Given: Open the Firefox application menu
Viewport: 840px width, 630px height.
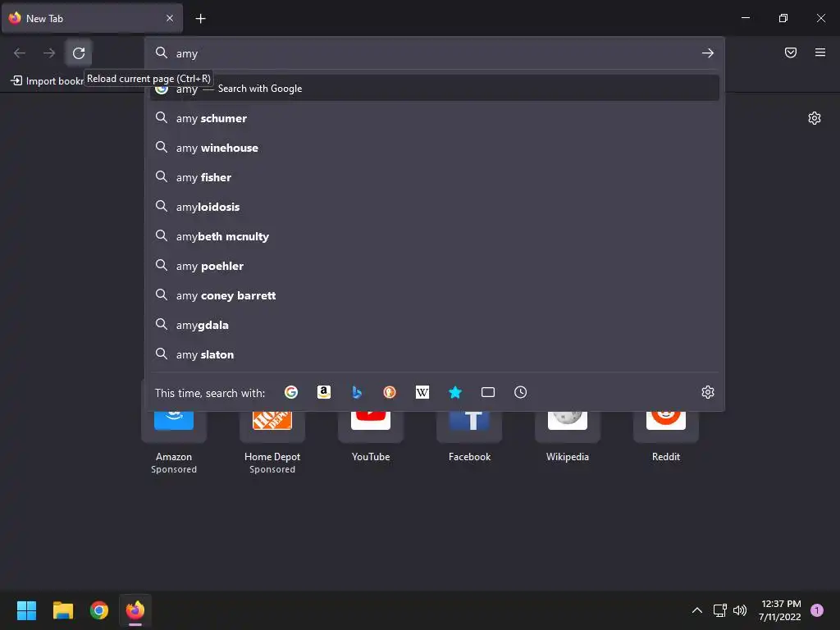Looking at the screenshot, I should 820,52.
